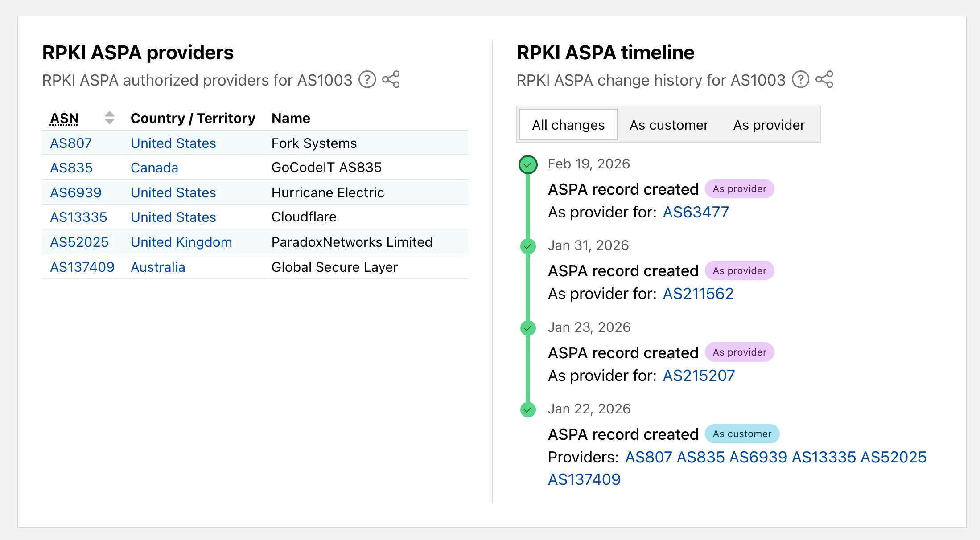Click the United Kingdom country link
Viewport: 980px width, 540px height.
point(181,242)
